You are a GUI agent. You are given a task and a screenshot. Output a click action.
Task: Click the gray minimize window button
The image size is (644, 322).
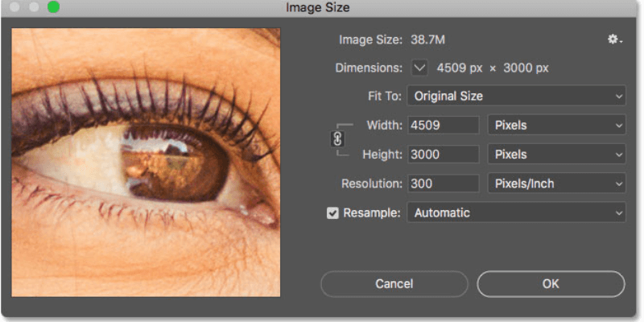(34, 8)
